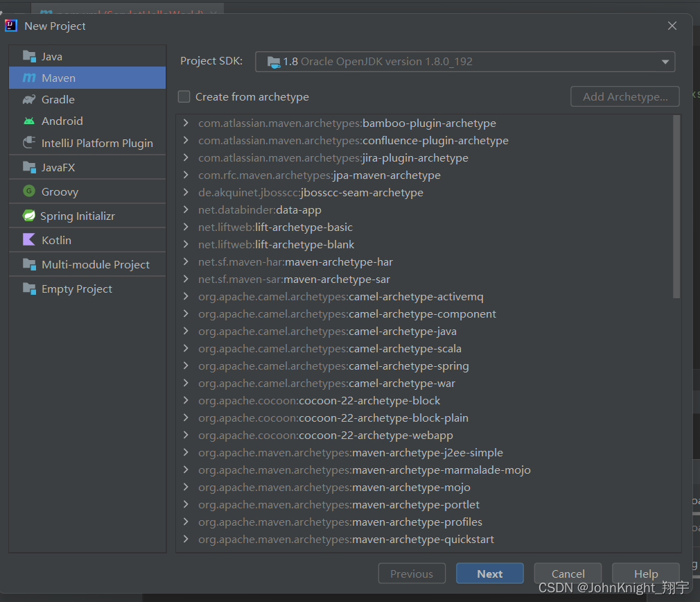Select maven-archetype-sar row
The image size is (700, 602).
click(x=424, y=279)
